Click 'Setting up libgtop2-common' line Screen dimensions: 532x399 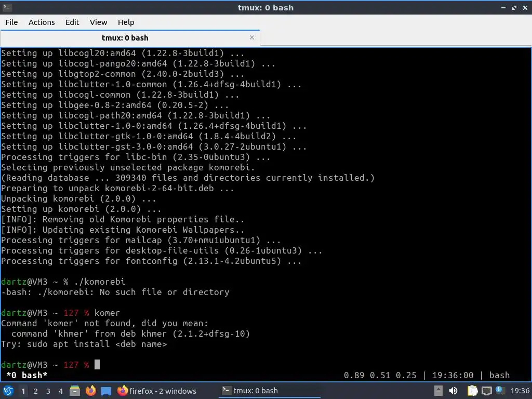click(123, 74)
